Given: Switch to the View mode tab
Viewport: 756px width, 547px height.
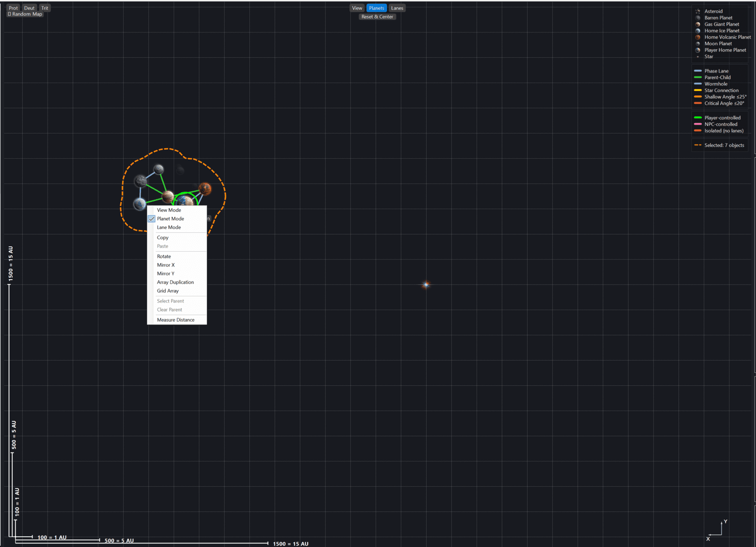Looking at the screenshot, I should (x=357, y=8).
